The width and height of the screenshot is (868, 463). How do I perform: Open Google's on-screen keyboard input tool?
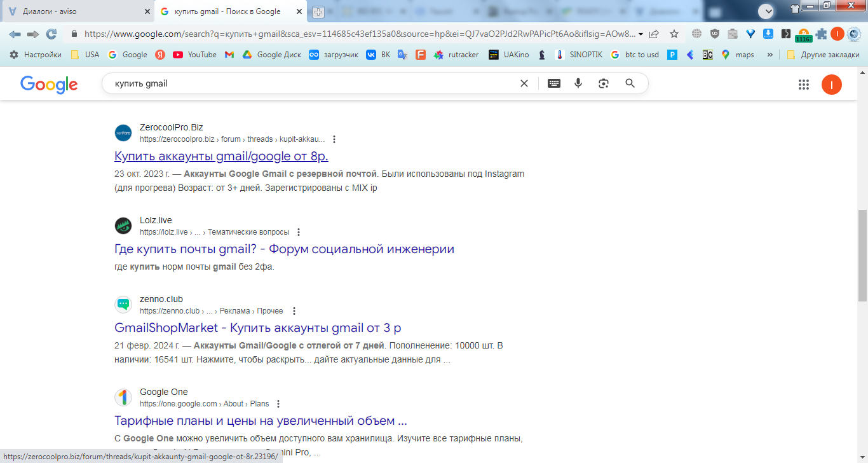(x=554, y=83)
